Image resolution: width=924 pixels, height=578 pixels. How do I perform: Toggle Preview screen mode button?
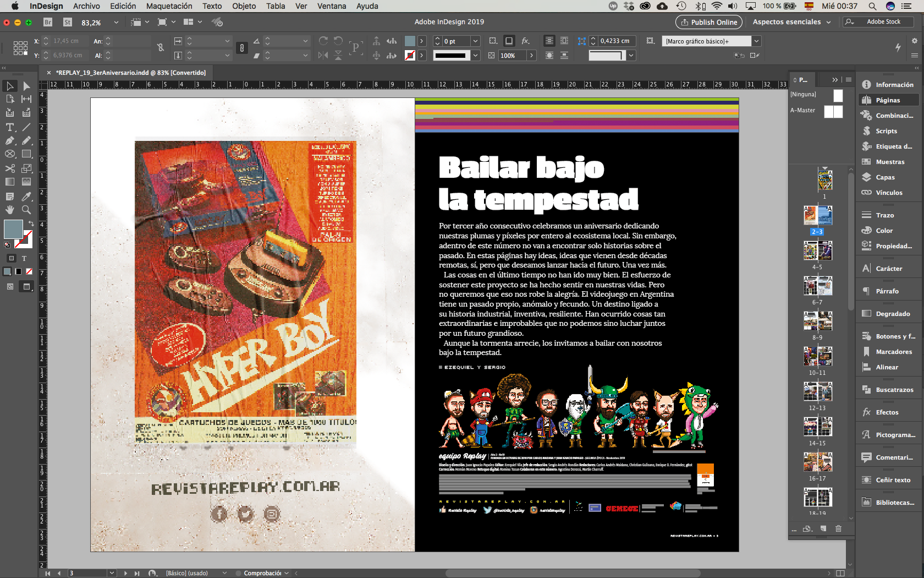point(26,286)
